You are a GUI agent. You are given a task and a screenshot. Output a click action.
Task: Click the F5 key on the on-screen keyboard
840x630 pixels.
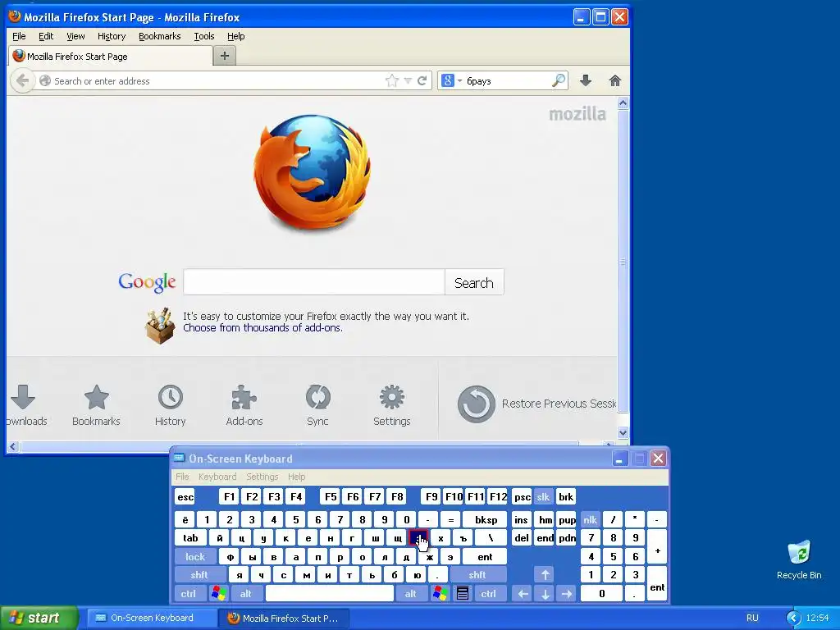[331, 496]
